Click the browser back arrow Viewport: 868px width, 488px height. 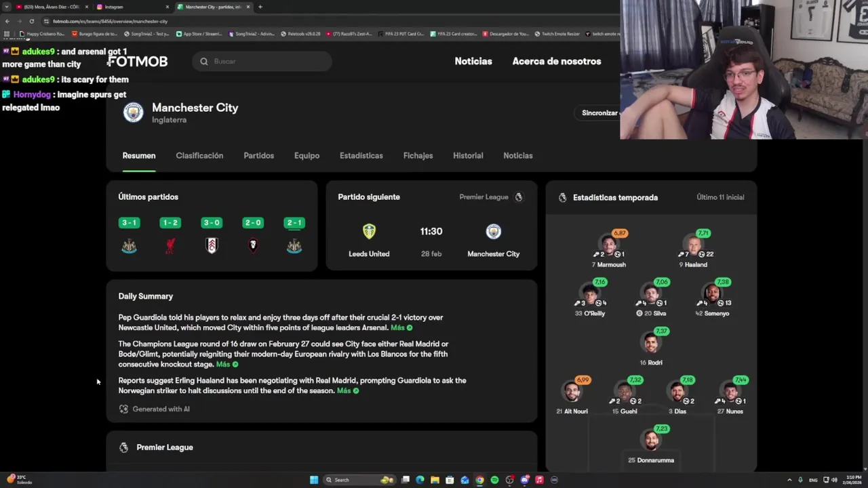7,21
